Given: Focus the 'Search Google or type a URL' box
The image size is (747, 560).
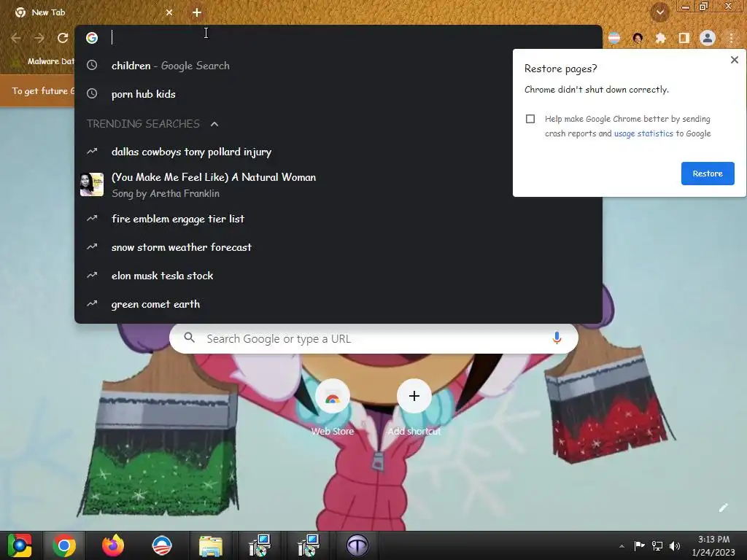Looking at the screenshot, I should (x=373, y=338).
